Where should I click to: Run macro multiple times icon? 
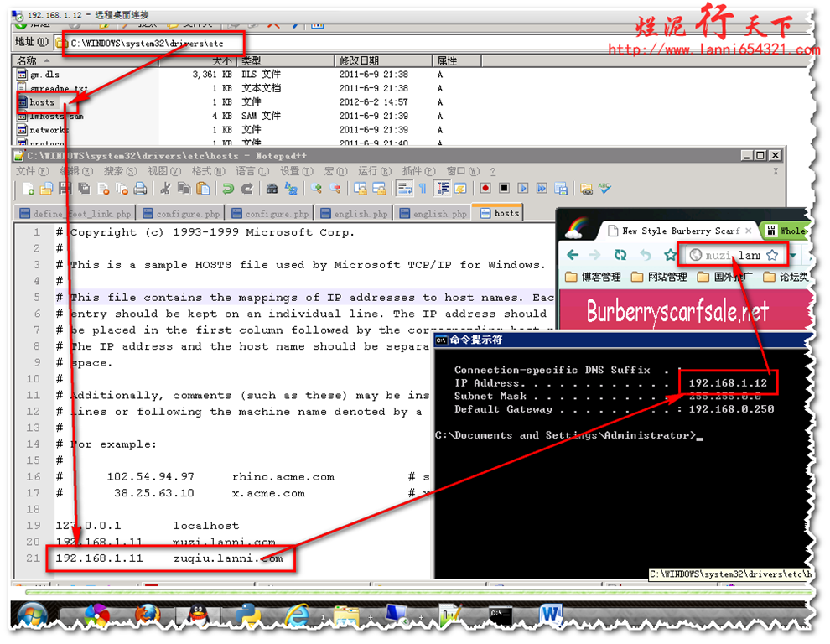542,188
